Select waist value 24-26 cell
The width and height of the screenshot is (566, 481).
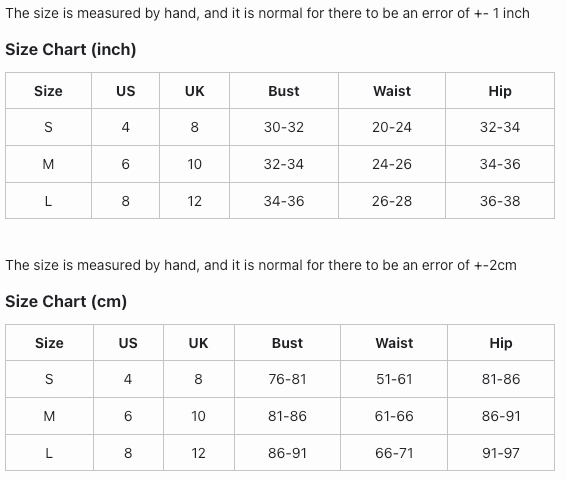click(392, 164)
